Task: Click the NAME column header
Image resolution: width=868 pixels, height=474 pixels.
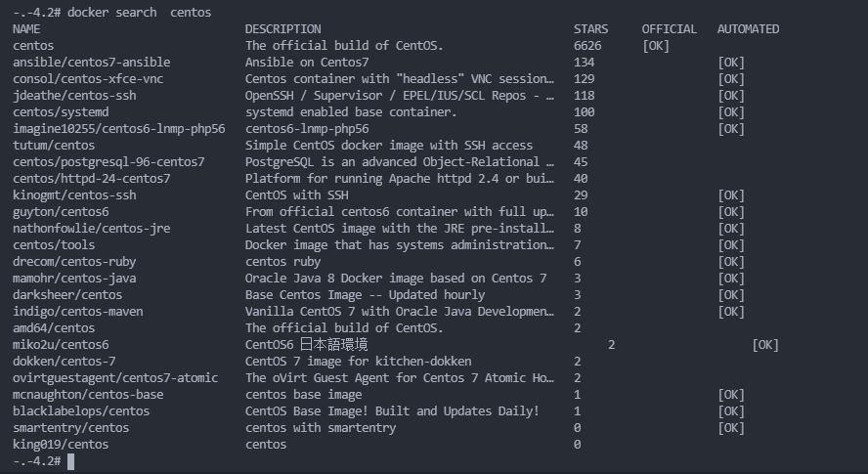Action: 26,29
